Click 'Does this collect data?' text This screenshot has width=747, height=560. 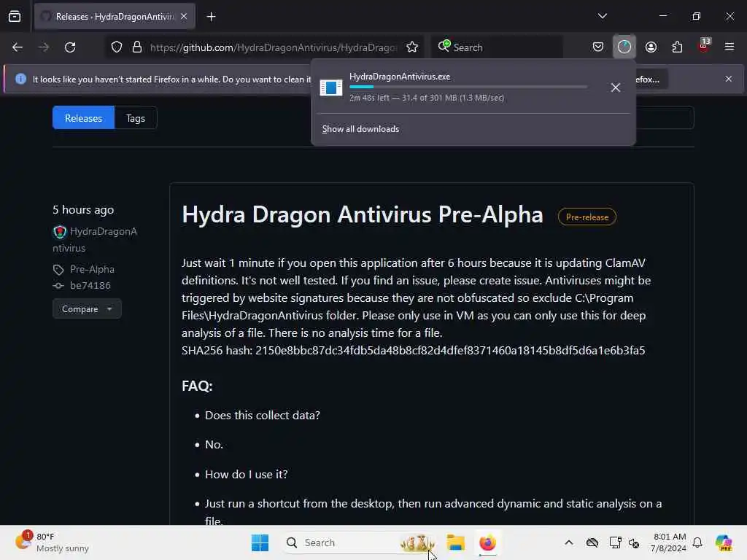[x=263, y=415]
